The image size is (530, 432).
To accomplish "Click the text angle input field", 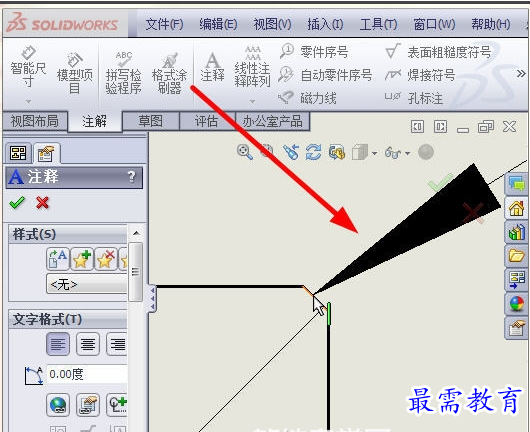I will [87, 374].
